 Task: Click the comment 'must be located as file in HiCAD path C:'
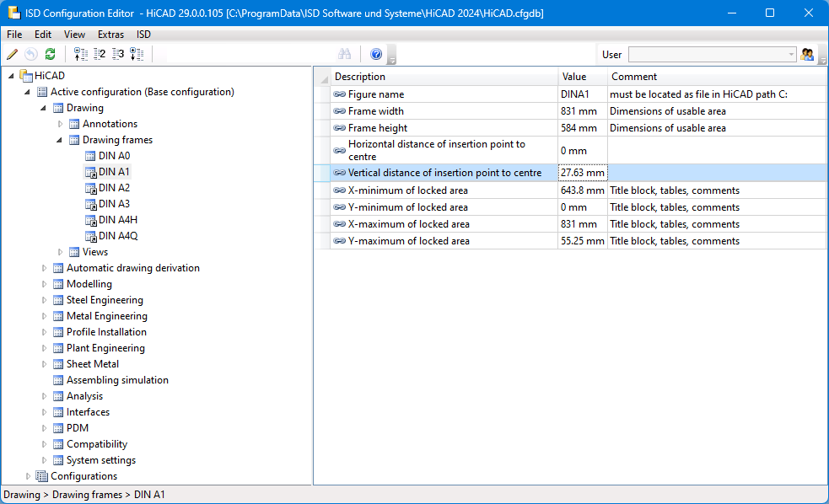698,94
